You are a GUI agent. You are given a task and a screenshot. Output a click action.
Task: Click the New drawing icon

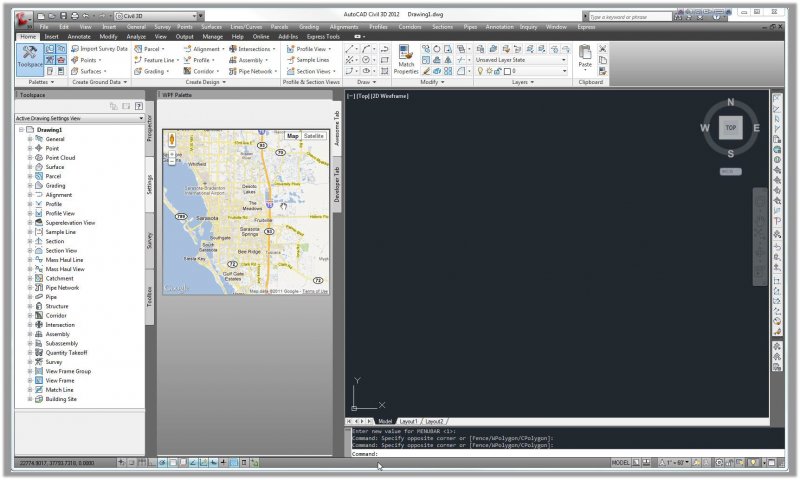coord(41,16)
